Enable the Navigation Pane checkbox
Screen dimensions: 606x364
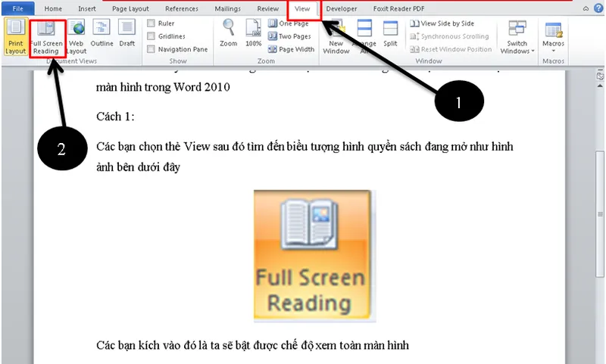(151, 49)
